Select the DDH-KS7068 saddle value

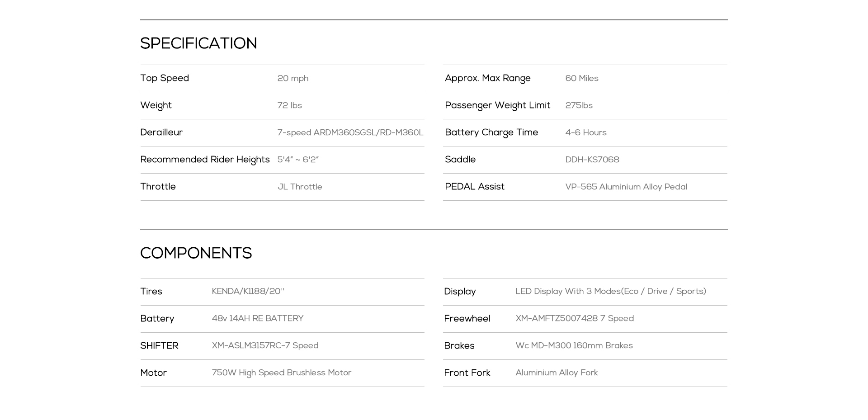(x=592, y=160)
